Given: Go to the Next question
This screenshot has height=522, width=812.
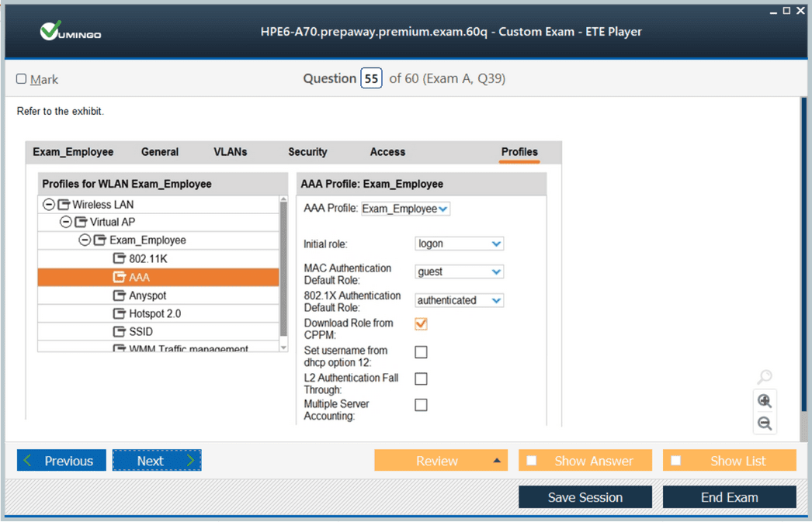Looking at the screenshot, I should tap(157, 461).
